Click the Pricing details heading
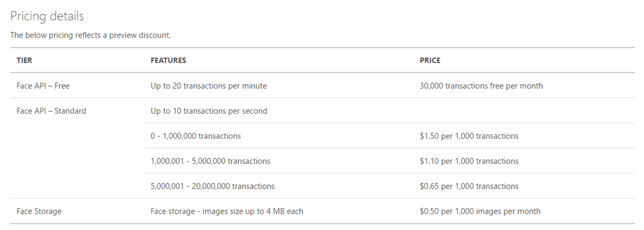This screenshot has width=644, height=230. pos(47,16)
